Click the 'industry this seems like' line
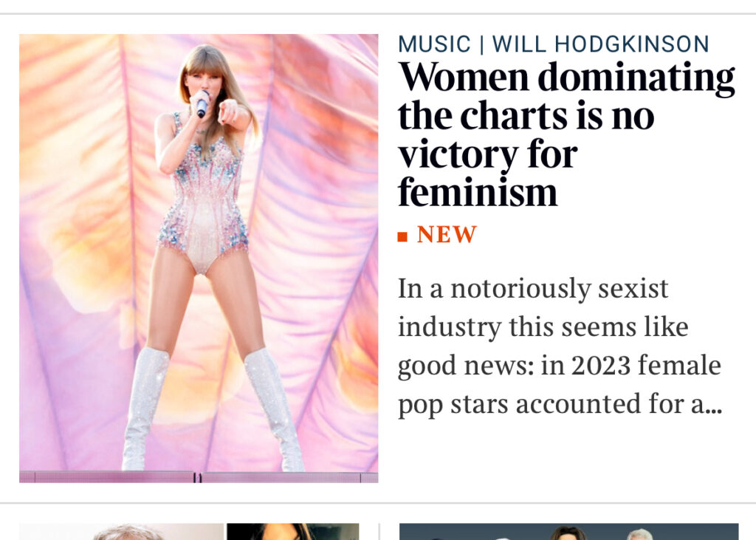Viewport: 756px width, 540px height. click(543, 327)
